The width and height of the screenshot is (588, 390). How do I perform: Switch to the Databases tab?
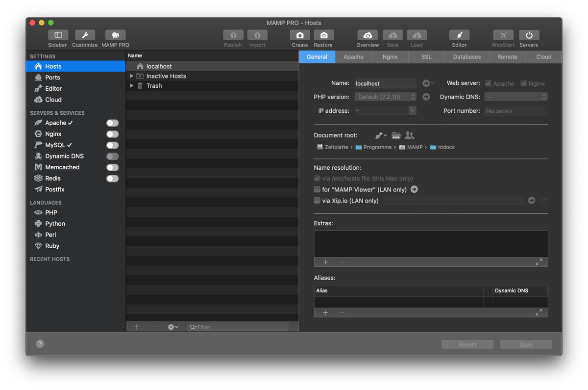(467, 57)
